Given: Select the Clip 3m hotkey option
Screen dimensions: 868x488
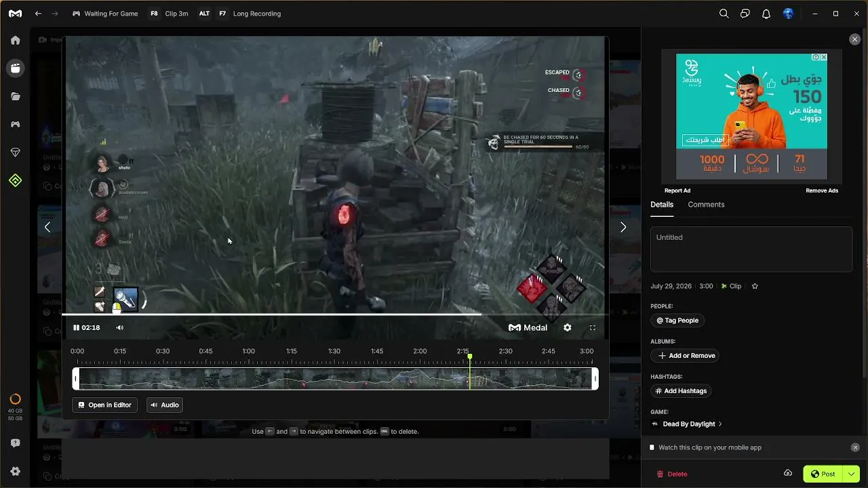Looking at the screenshot, I should pos(169,14).
